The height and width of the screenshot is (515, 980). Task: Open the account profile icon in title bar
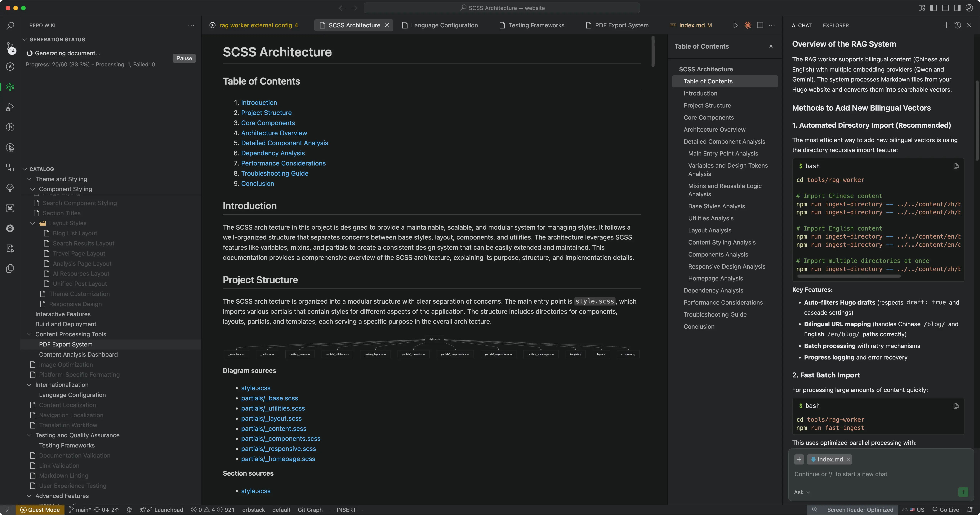pyautogui.click(x=969, y=8)
